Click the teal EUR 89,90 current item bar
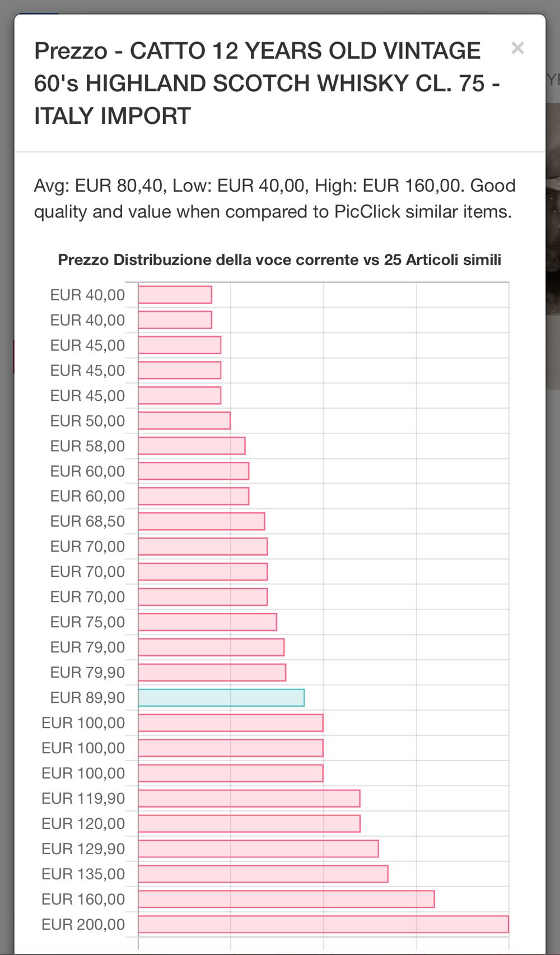Viewport: 560px width, 955px height. pyautogui.click(x=221, y=698)
